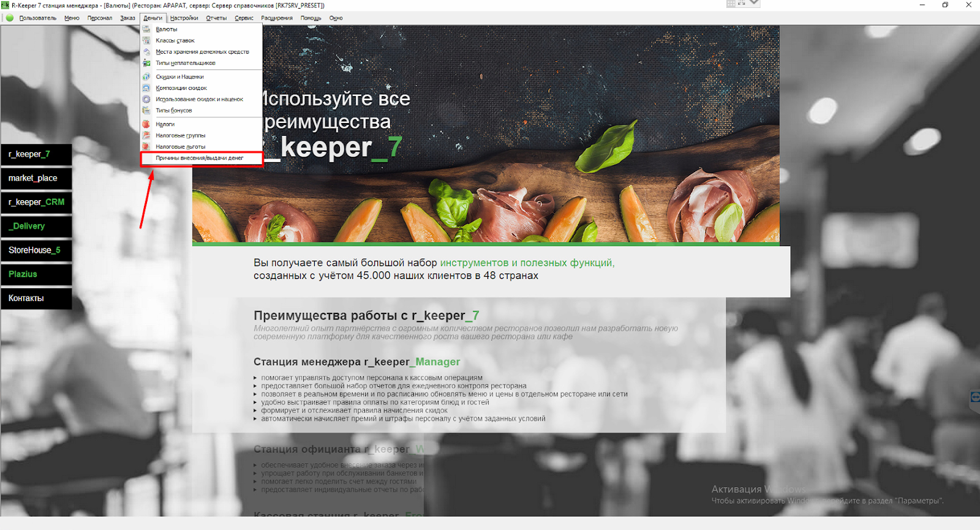Click the Plazius sidebar button
Screen dimensions: 980x530
37,274
